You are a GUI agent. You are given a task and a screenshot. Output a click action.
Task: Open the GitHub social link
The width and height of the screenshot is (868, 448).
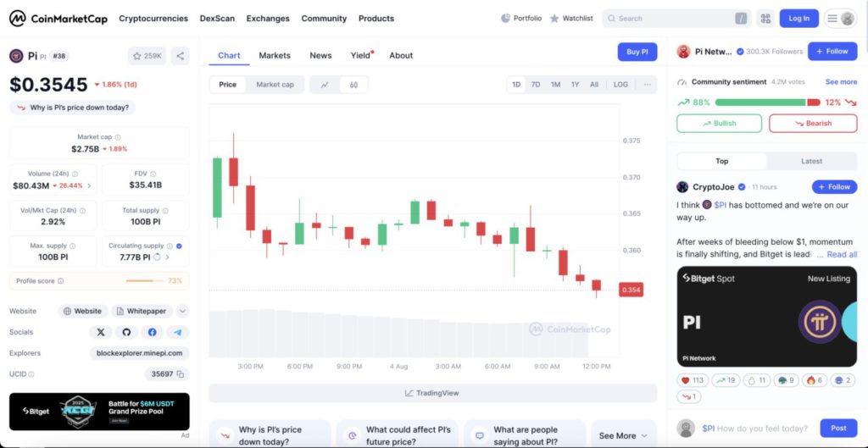tap(126, 333)
